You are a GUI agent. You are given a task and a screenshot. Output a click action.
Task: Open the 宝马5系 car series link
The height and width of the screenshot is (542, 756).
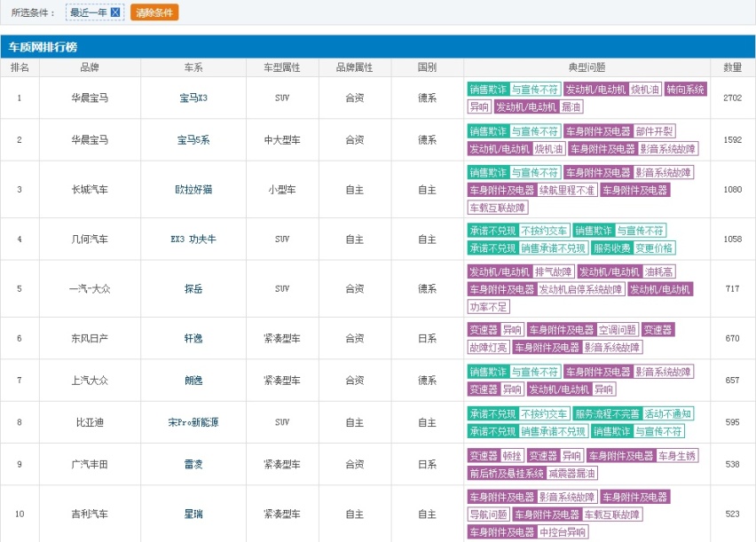(x=193, y=140)
